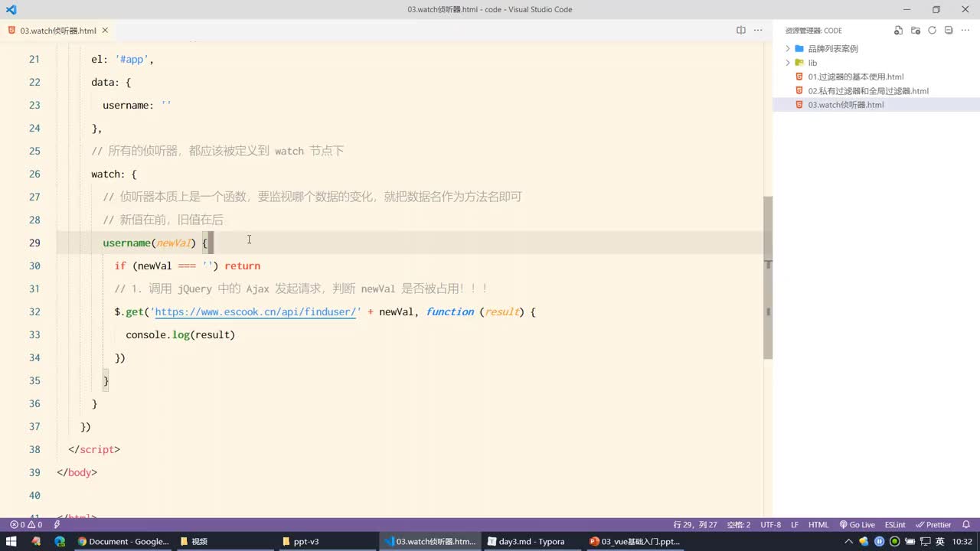
Task: Open explorer panel more actions menu
Action: click(965, 31)
